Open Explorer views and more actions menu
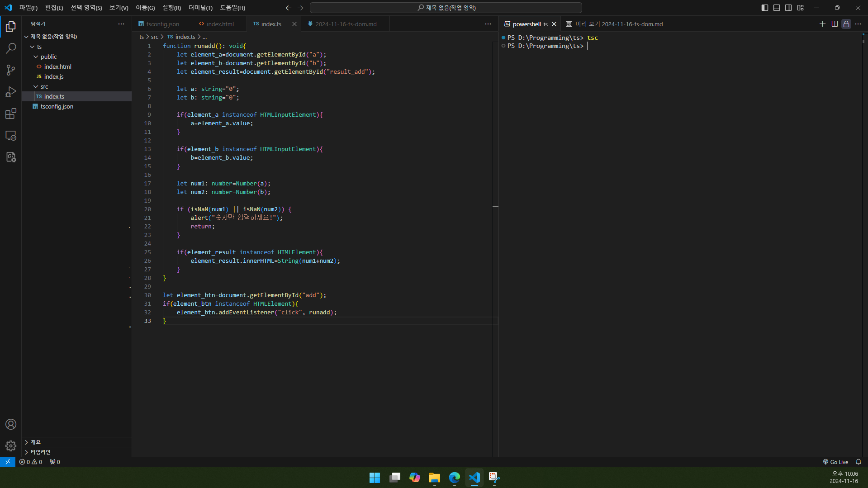868x488 pixels. [121, 24]
